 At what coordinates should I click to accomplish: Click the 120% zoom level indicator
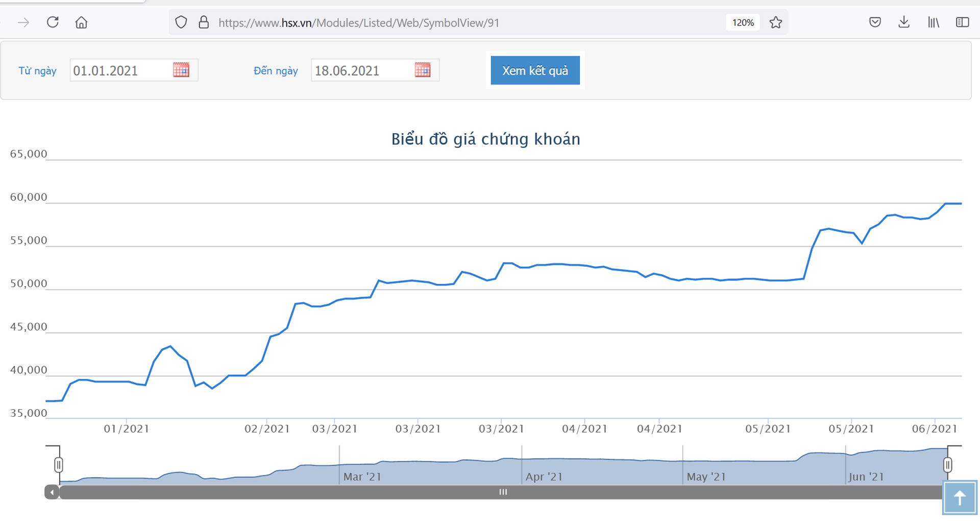(x=743, y=22)
